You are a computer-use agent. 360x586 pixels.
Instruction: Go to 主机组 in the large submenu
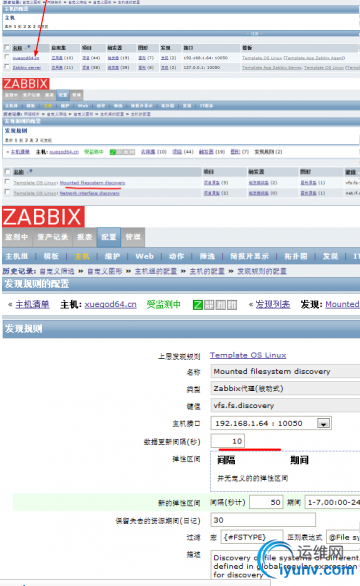[17, 256]
